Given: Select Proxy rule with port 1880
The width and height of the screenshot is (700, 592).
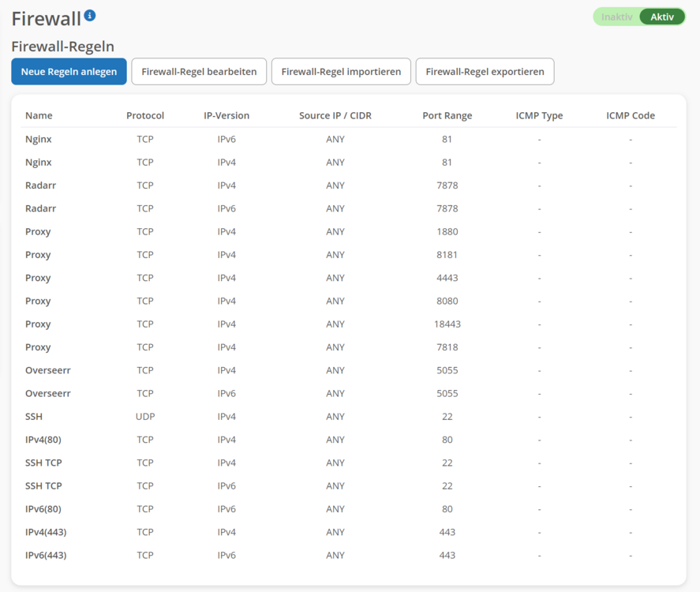Looking at the screenshot, I should coord(38,232).
